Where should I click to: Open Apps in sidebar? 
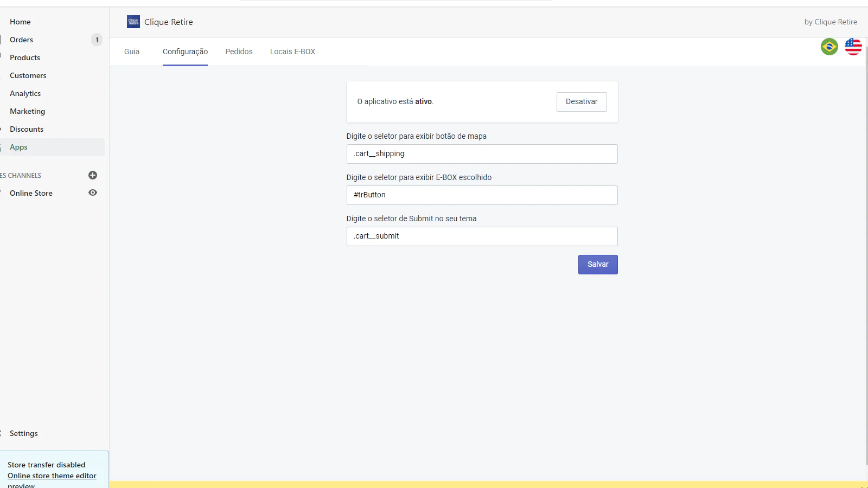(x=52, y=147)
